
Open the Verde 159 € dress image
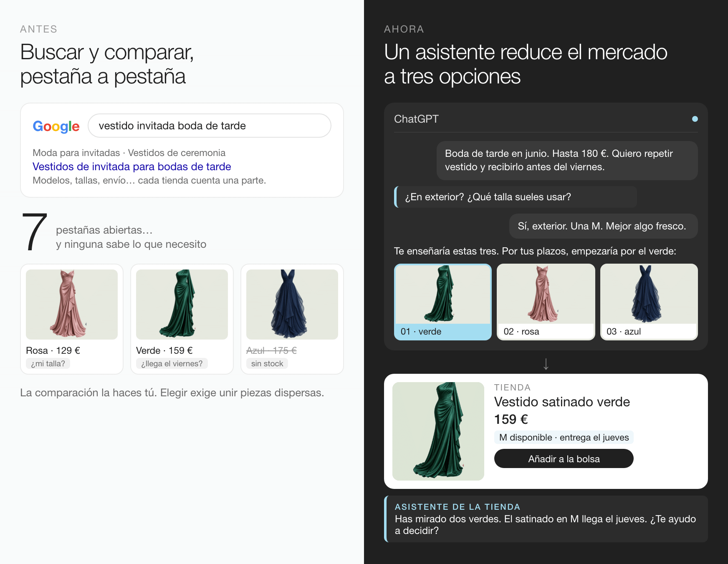coord(182,304)
